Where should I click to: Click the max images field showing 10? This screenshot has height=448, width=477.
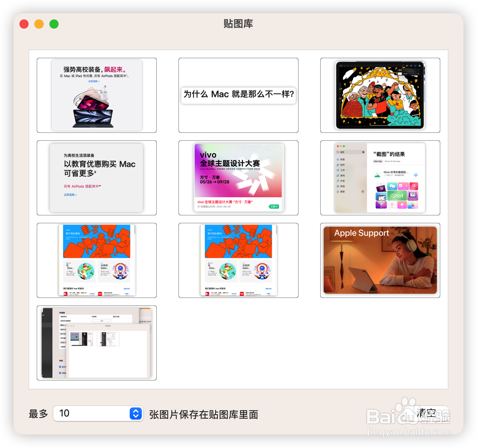[x=98, y=413]
